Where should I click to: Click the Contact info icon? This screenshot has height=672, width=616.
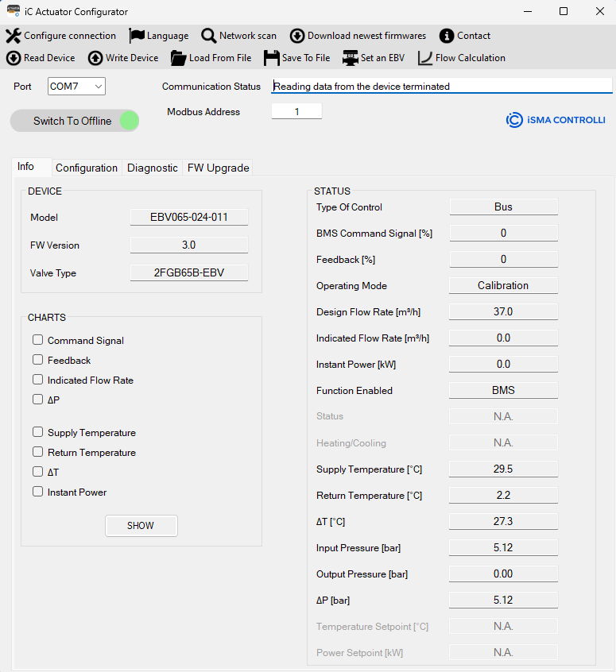pyautogui.click(x=447, y=36)
